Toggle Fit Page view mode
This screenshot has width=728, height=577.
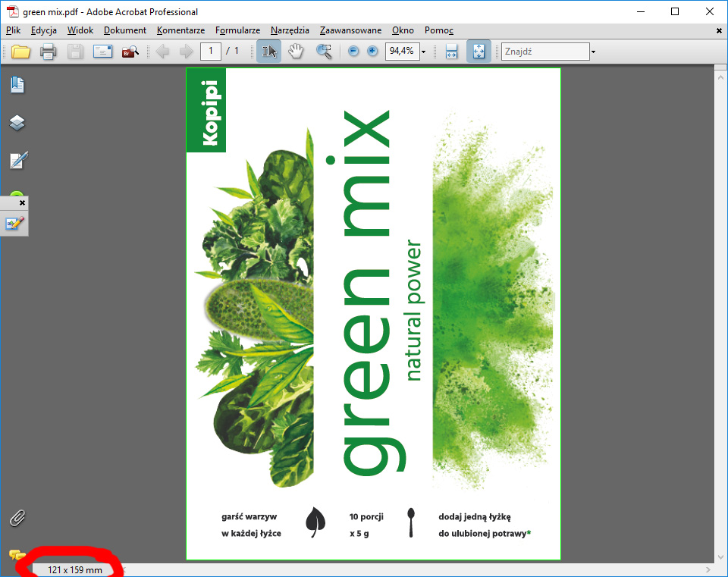pos(479,52)
